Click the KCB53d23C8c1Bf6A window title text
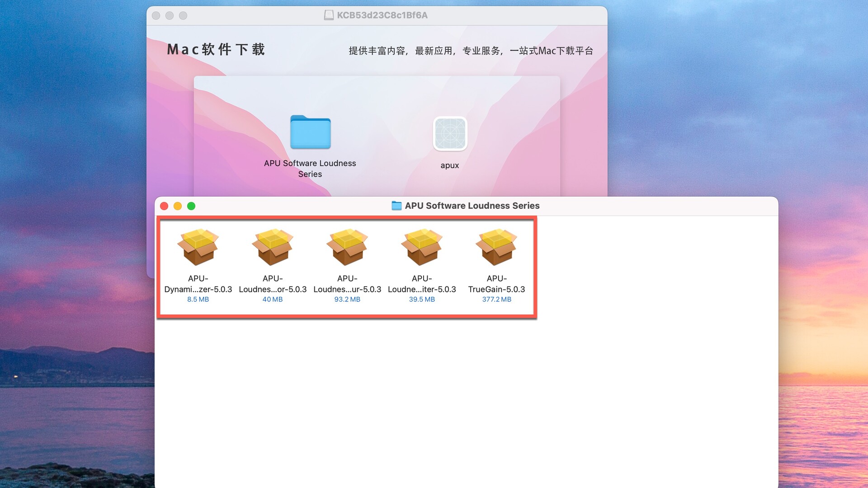 [382, 15]
